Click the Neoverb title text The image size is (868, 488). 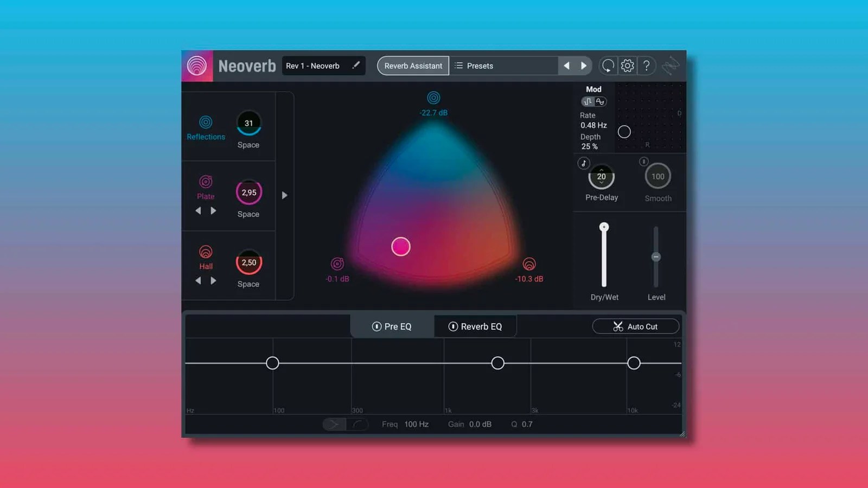click(x=247, y=66)
